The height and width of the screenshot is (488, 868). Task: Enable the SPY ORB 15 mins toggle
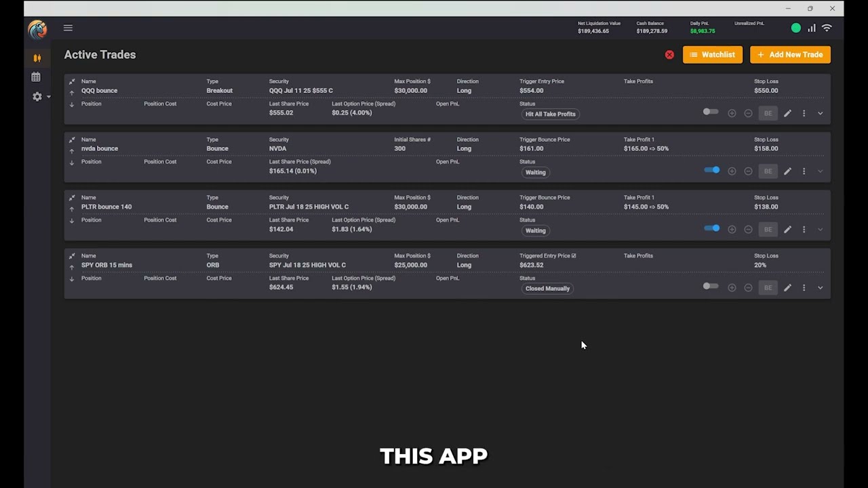[x=711, y=286]
